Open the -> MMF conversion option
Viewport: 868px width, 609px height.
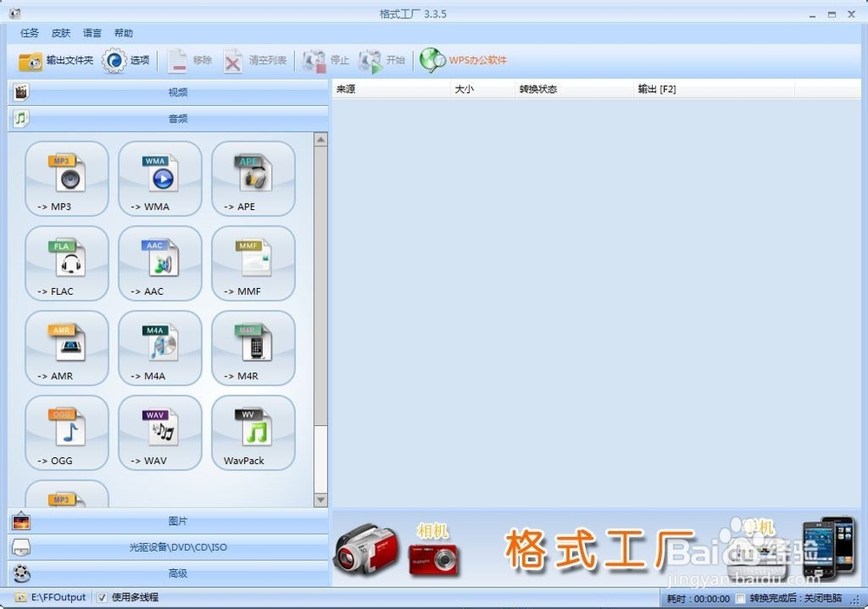point(253,263)
